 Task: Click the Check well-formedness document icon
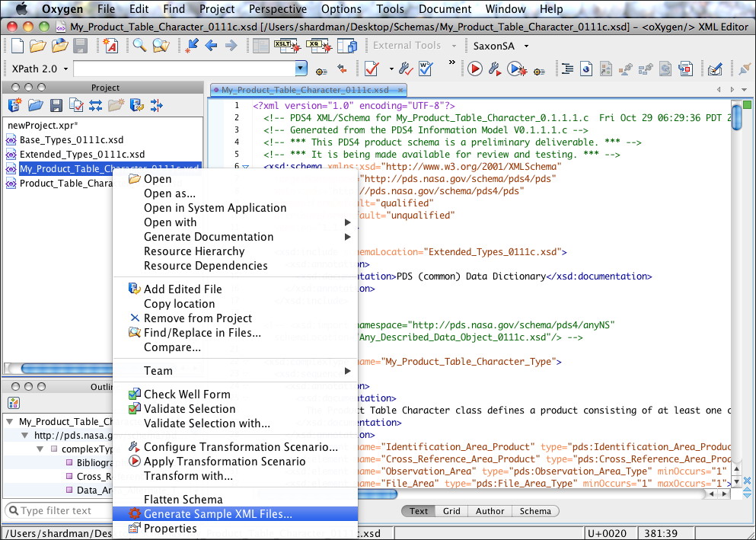point(426,69)
